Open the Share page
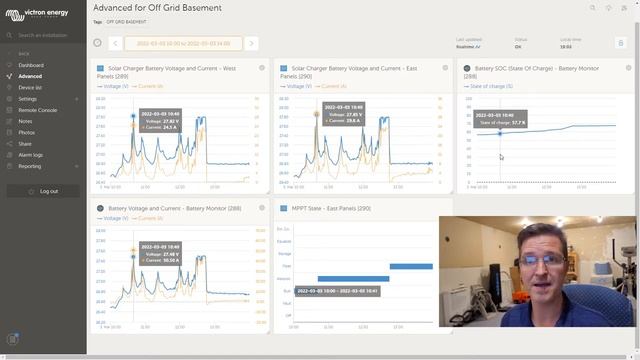640x360 pixels. click(x=24, y=144)
